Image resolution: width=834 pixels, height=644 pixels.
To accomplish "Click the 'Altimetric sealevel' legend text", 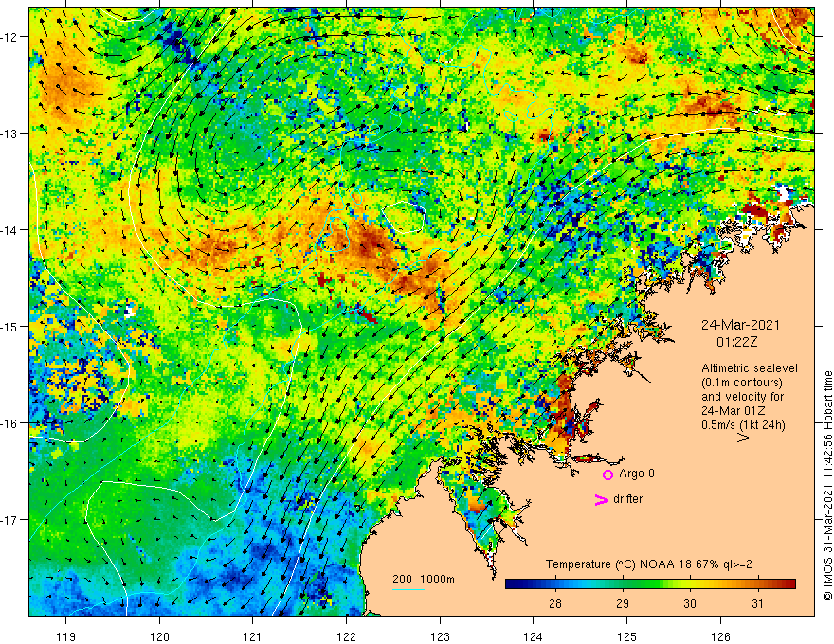I will coord(749,368).
